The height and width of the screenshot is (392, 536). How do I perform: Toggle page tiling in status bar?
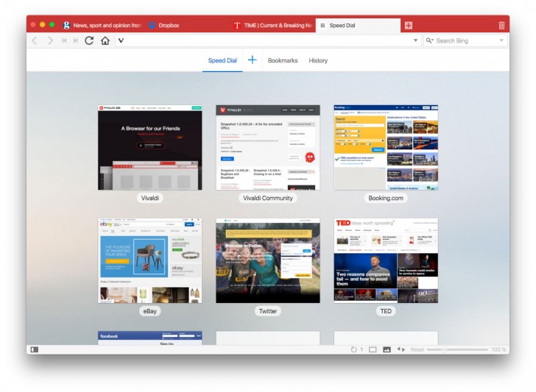point(373,349)
